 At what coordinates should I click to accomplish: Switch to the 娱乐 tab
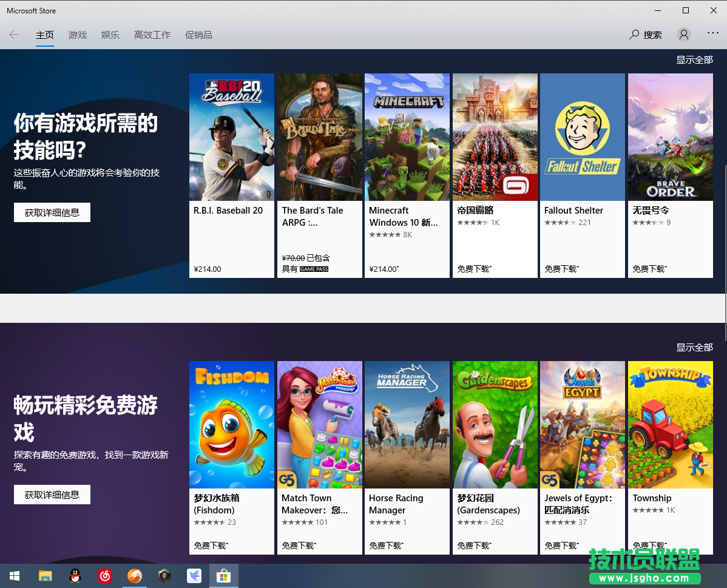110,35
